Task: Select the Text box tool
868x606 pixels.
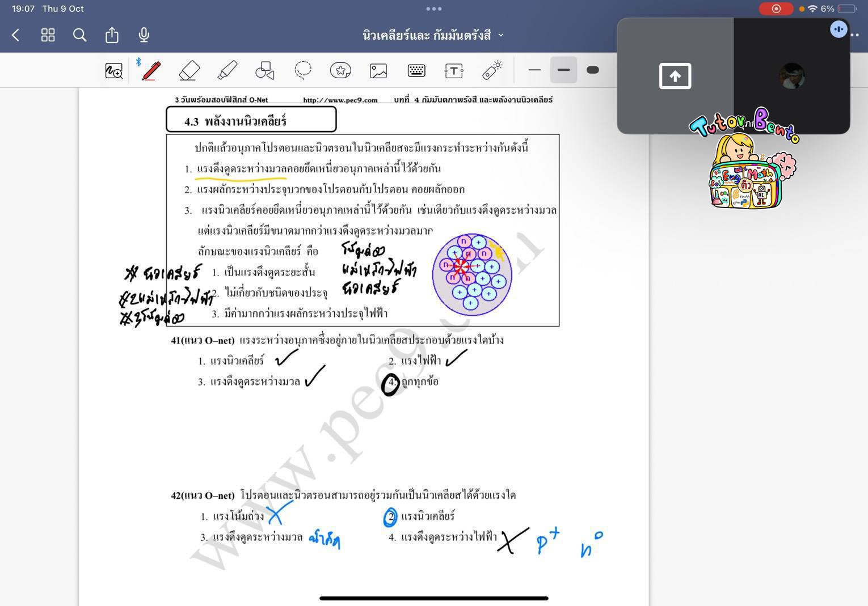Action: pos(454,70)
